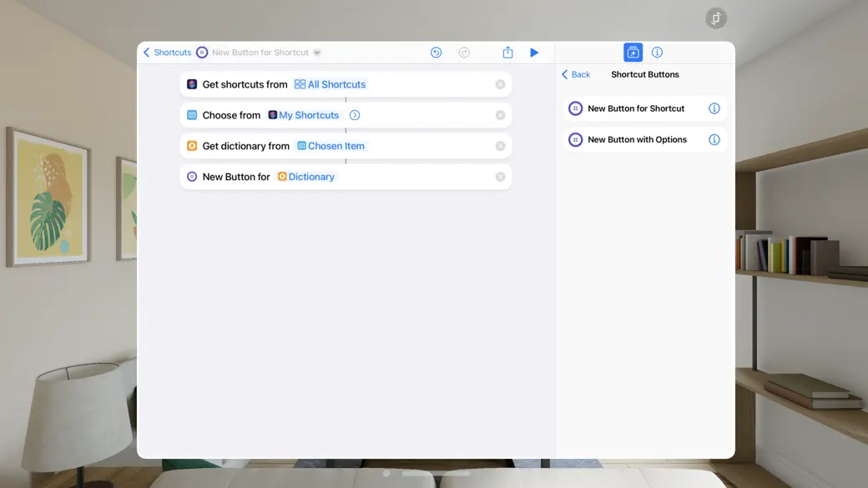Click Back in the Shortcut Buttons panel
The image size is (868, 488).
[575, 74]
